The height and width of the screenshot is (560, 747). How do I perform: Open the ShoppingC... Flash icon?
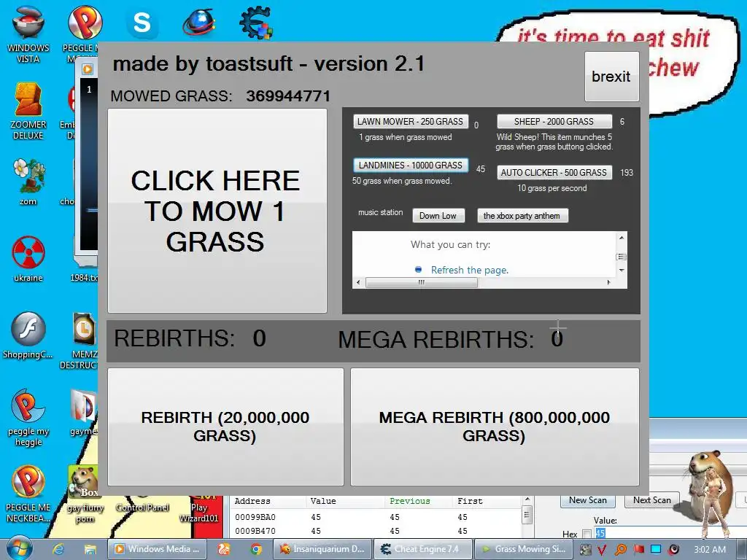click(x=28, y=335)
